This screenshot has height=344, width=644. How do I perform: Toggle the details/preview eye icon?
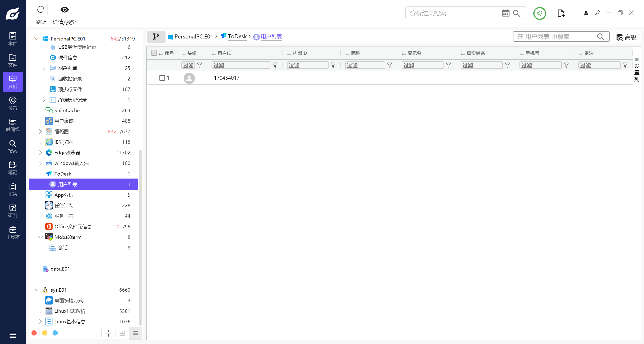[x=64, y=10]
